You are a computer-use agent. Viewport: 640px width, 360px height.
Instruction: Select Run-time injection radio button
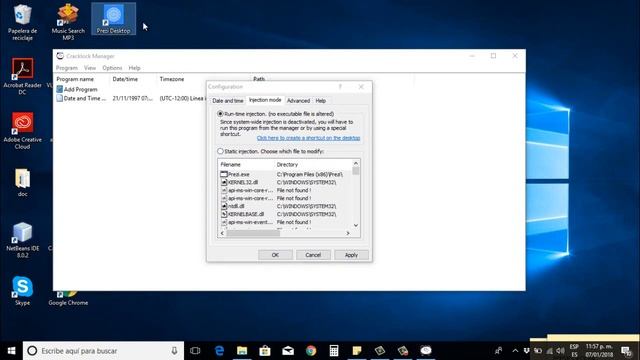(220, 113)
